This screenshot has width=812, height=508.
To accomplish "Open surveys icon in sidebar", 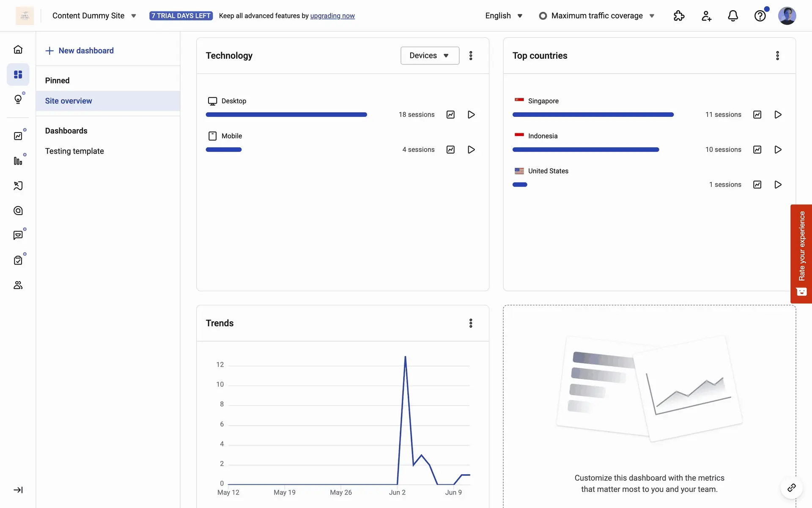I will [18, 260].
